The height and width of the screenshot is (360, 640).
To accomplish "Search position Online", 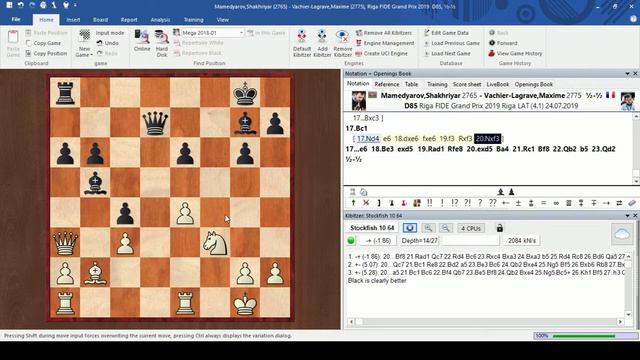I will (x=142, y=40).
